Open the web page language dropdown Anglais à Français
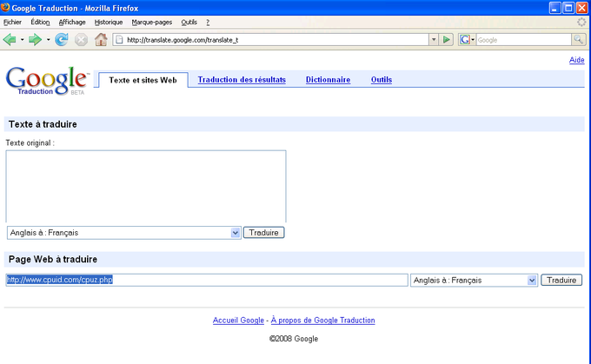The image size is (591, 364). [x=474, y=281]
